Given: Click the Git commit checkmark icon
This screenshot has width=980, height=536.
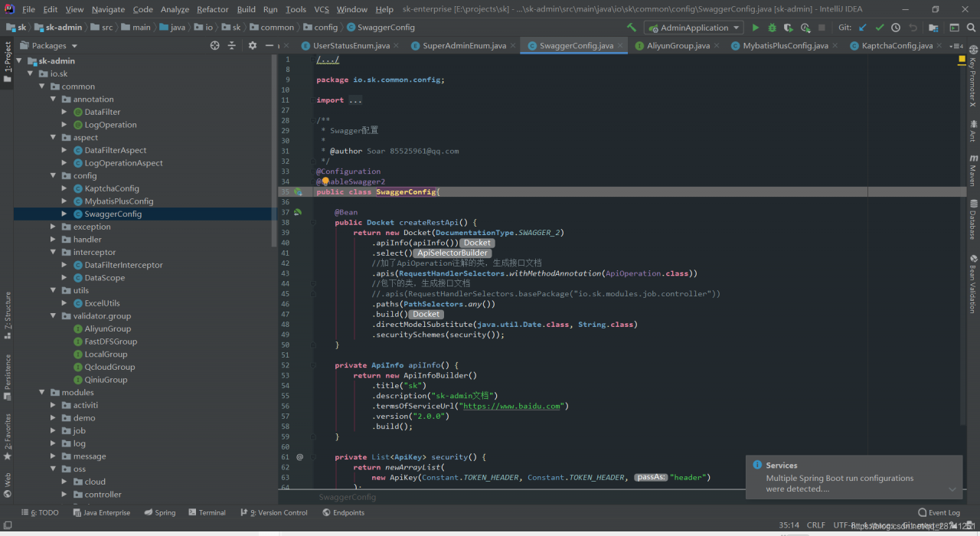Looking at the screenshot, I should click(x=879, y=28).
